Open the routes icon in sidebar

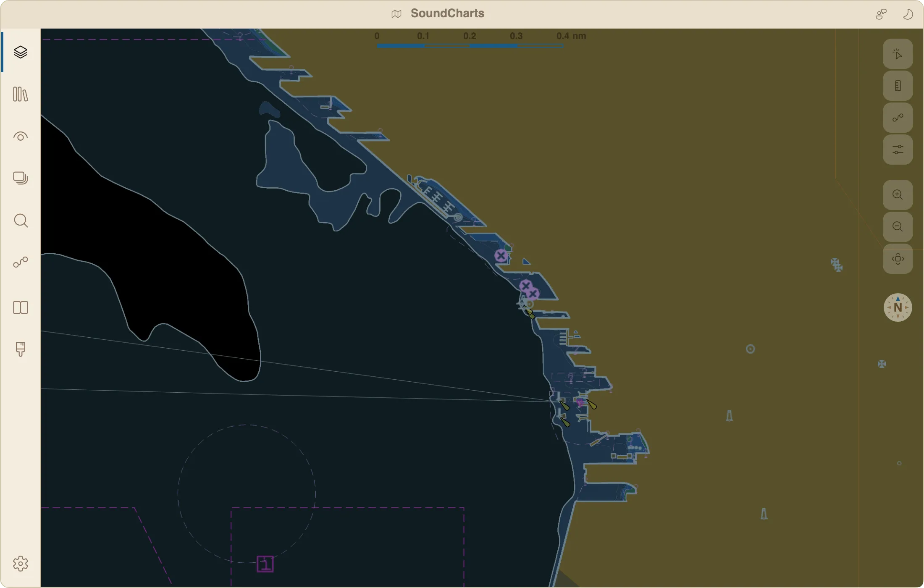[x=20, y=262]
